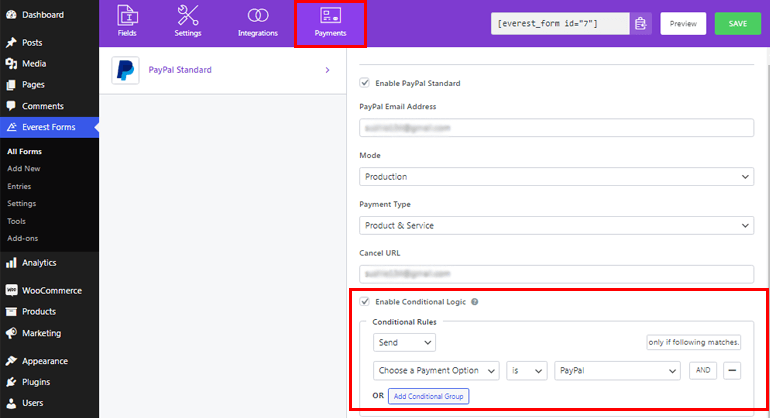770x418 pixels.
Task: Click the WooCommerce logo icon
Action: click(x=11, y=290)
